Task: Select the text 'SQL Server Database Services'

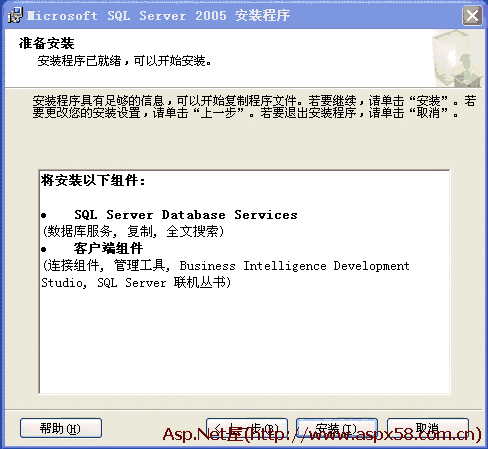Action: coord(186,215)
